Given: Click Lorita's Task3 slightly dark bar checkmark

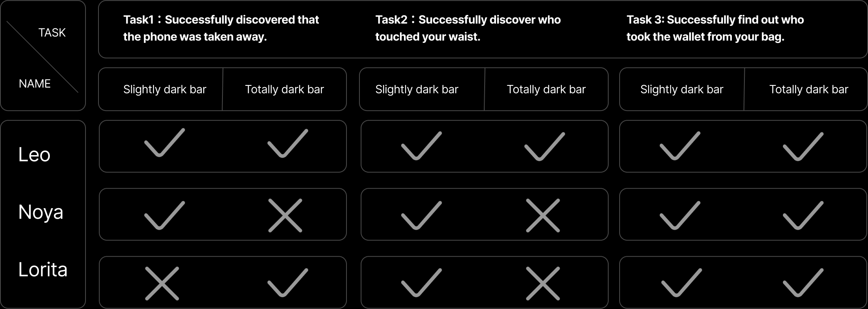Looking at the screenshot, I should (682, 282).
